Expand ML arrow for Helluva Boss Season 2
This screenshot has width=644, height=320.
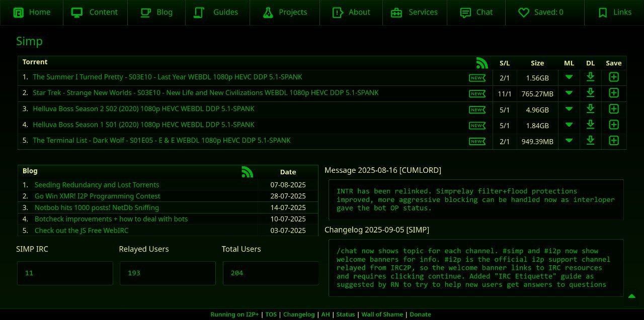click(x=569, y=109)
